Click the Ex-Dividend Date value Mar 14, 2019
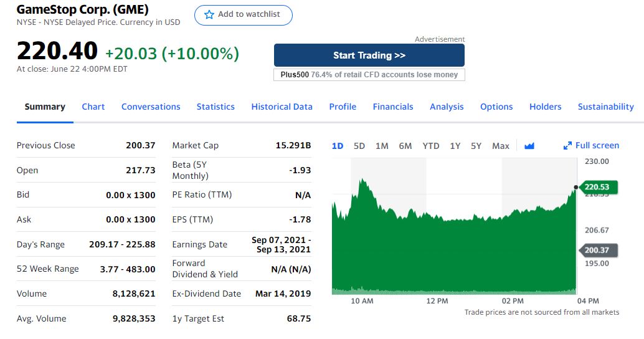This screenshot has height=339, width=644. click(283, 294)
